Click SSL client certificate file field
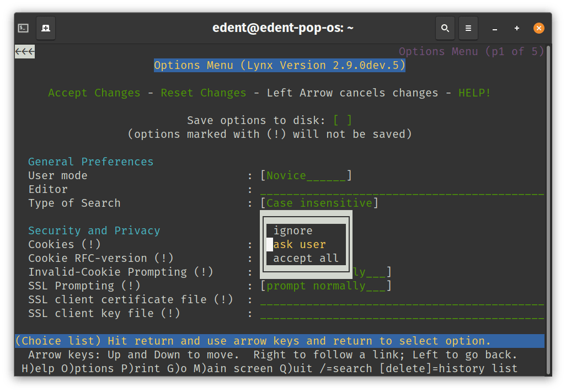This screenshot has height=392, width=566. [402, 300]
